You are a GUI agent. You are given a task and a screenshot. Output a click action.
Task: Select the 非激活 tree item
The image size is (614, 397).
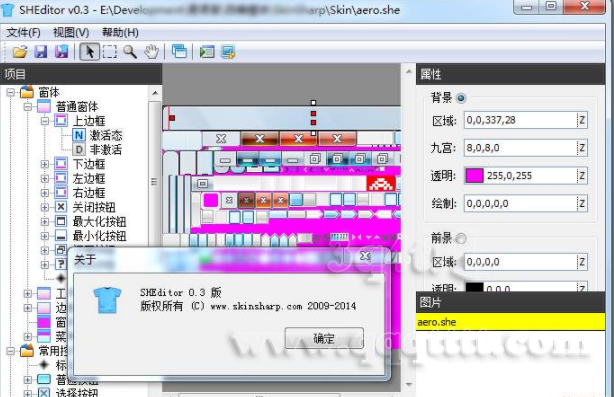(x=106, y=150)
